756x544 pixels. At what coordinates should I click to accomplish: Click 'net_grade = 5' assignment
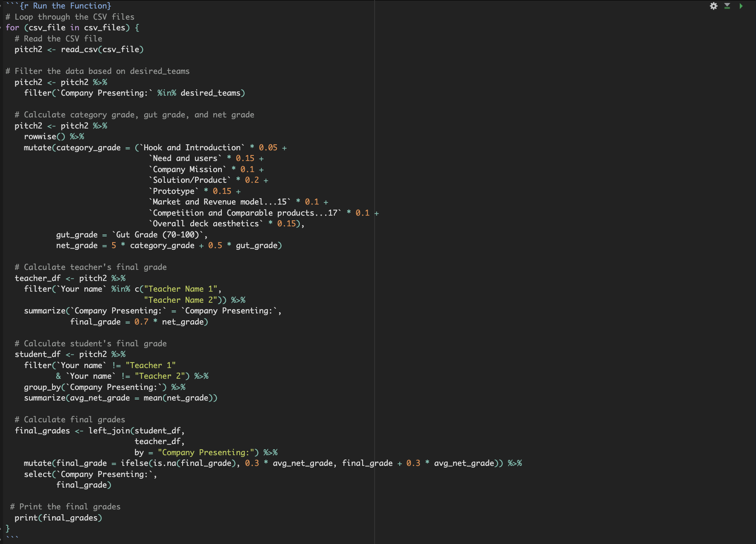tap(86, 245)
